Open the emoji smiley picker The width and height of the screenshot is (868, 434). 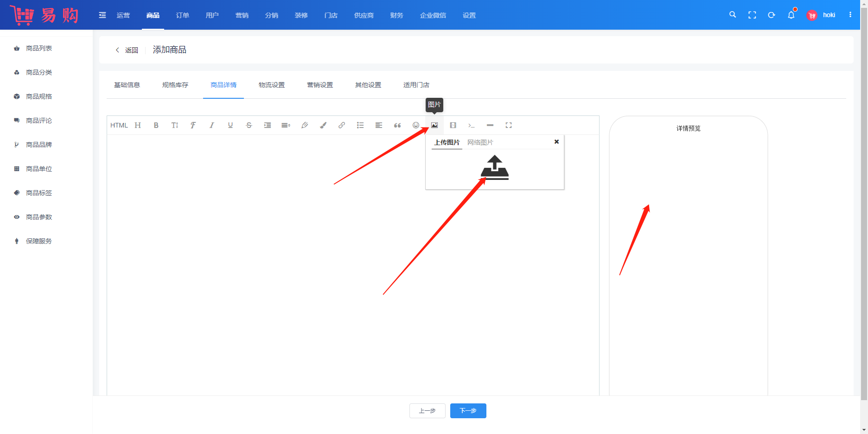point(416,125)
